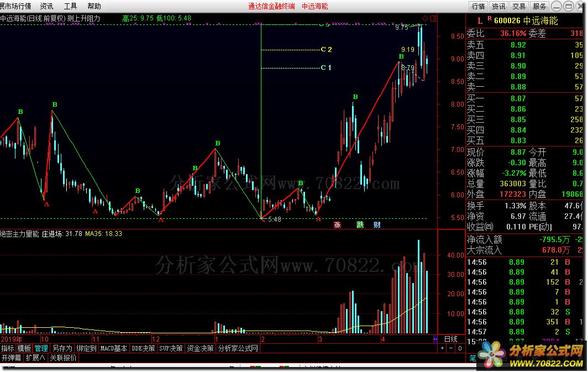Viewport: 588px width, 372px height.
Task: Click the red R flag beside 600026
Action: coord(490,18)
